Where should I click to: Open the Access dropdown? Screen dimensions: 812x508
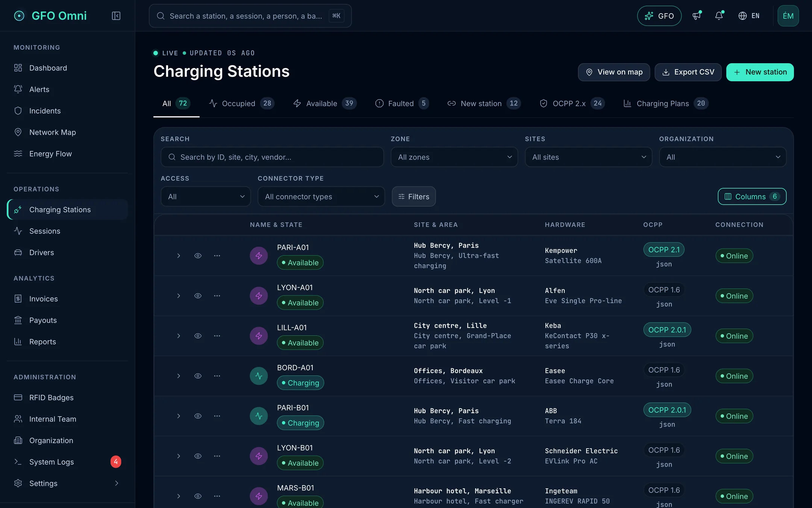(x=206, y=197)
